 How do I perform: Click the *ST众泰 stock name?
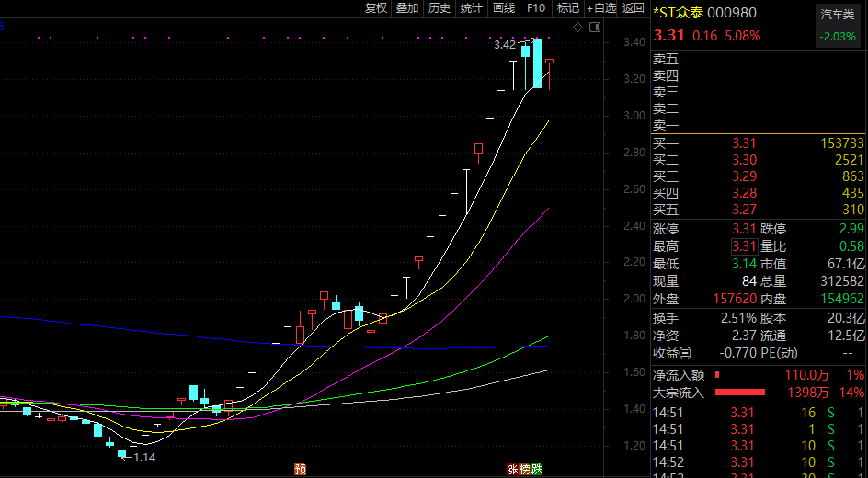coord(680,12)
